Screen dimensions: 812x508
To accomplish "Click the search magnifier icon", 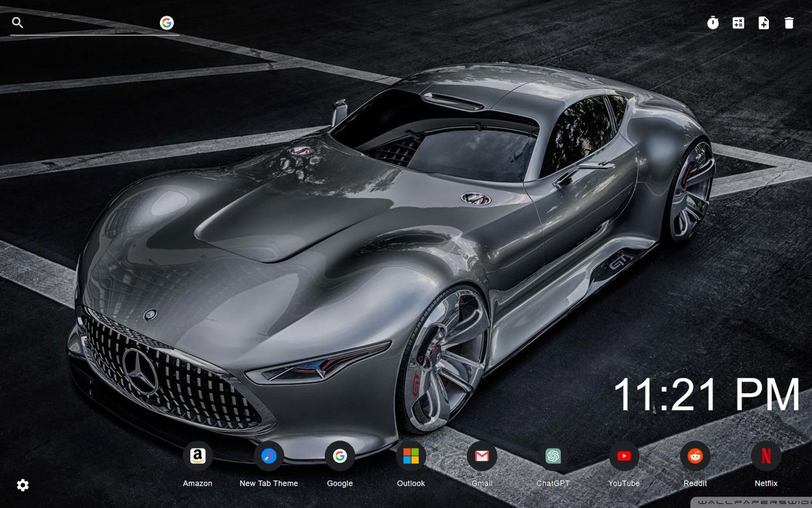I will click(x=18, y=23).
